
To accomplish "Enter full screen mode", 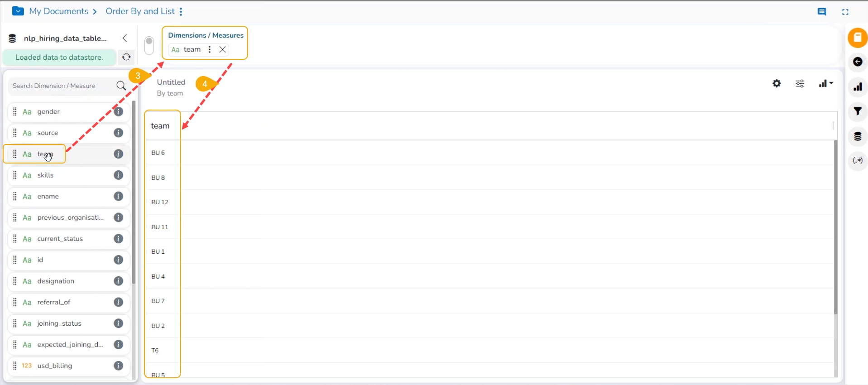I will pos(845,12).
